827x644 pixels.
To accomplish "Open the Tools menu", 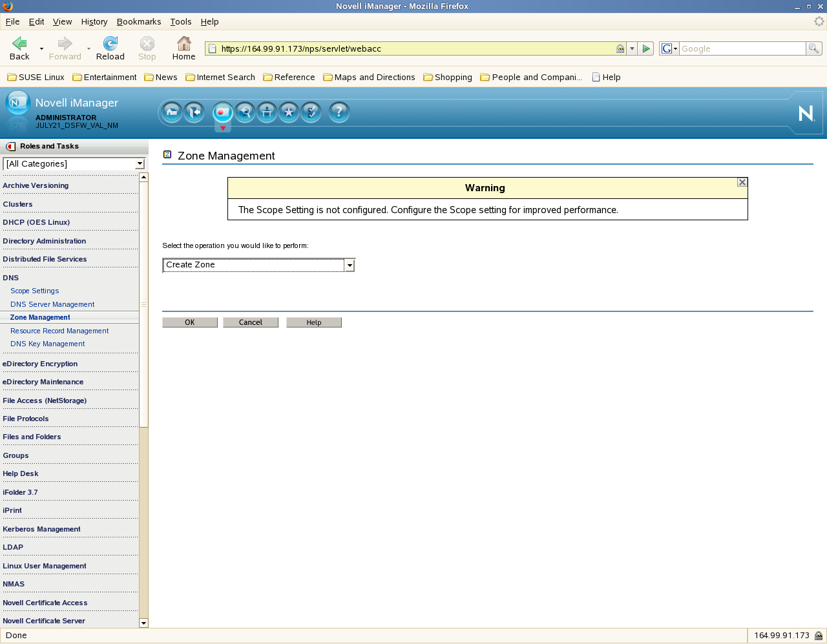I will pos(181,21).
